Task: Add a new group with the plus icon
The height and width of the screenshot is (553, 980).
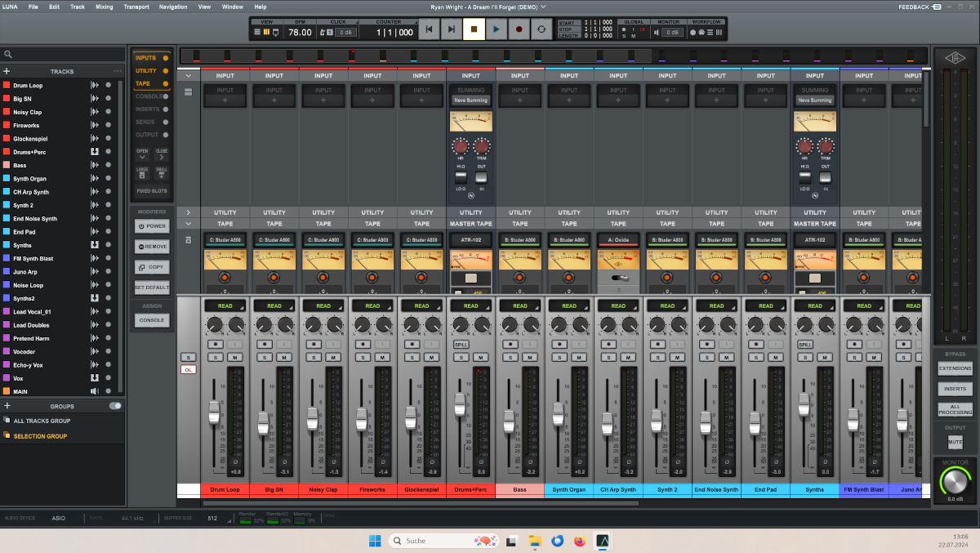Action: click(7, 406)
